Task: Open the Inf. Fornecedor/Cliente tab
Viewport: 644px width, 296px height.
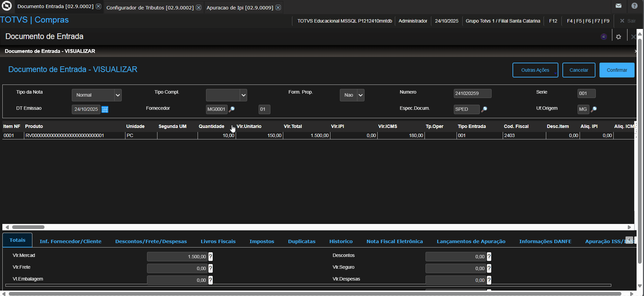Action: point(70,241)
